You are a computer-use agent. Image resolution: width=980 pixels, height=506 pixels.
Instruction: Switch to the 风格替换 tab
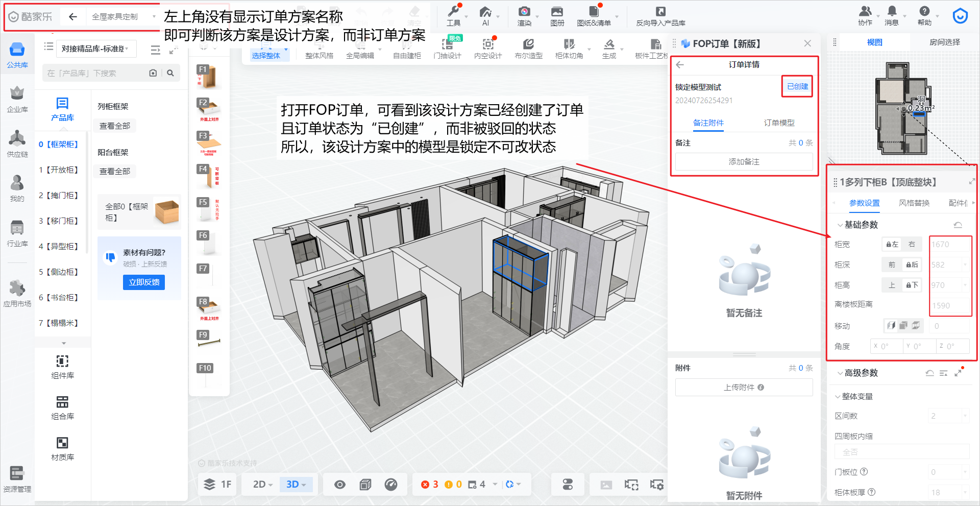pos(914,203)
